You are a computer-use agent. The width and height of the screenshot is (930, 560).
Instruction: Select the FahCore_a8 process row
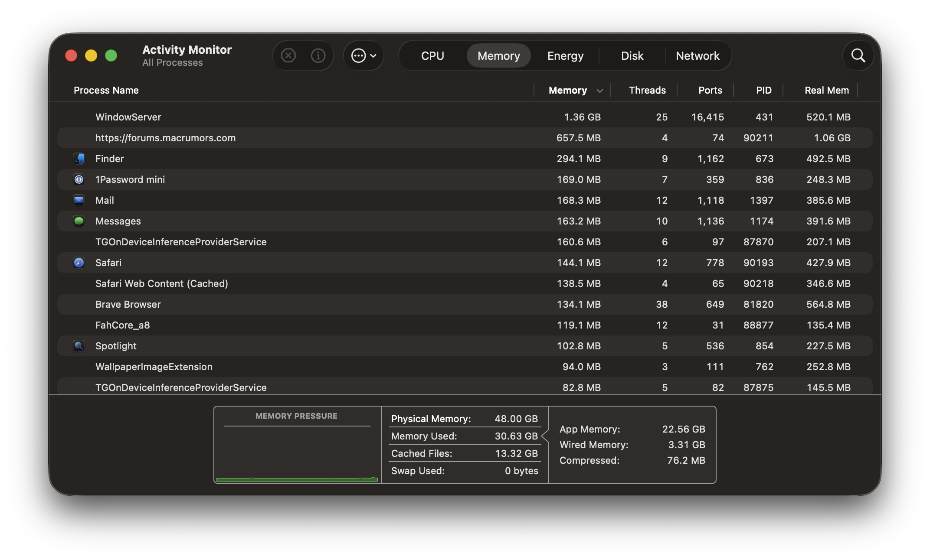coord(465,325)
